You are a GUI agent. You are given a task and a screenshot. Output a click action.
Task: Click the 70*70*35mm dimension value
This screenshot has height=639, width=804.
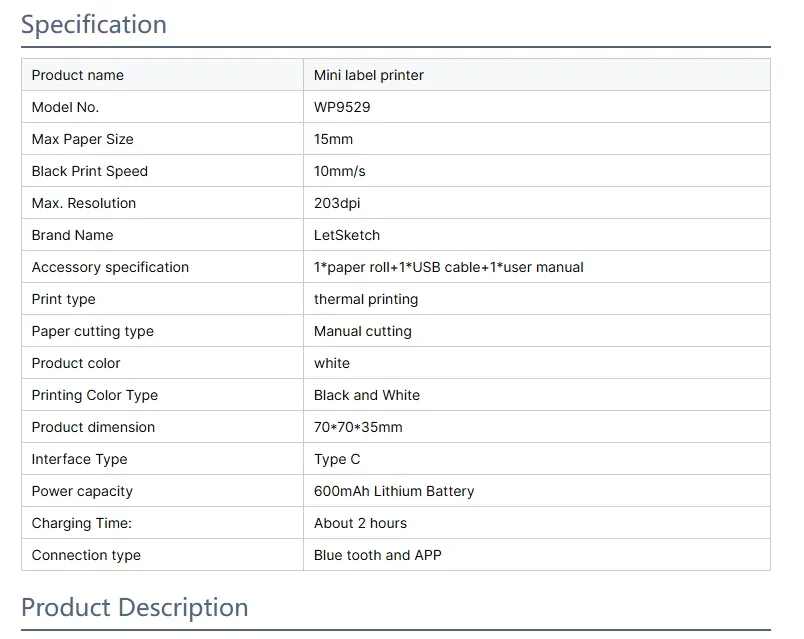pos(358,427)
